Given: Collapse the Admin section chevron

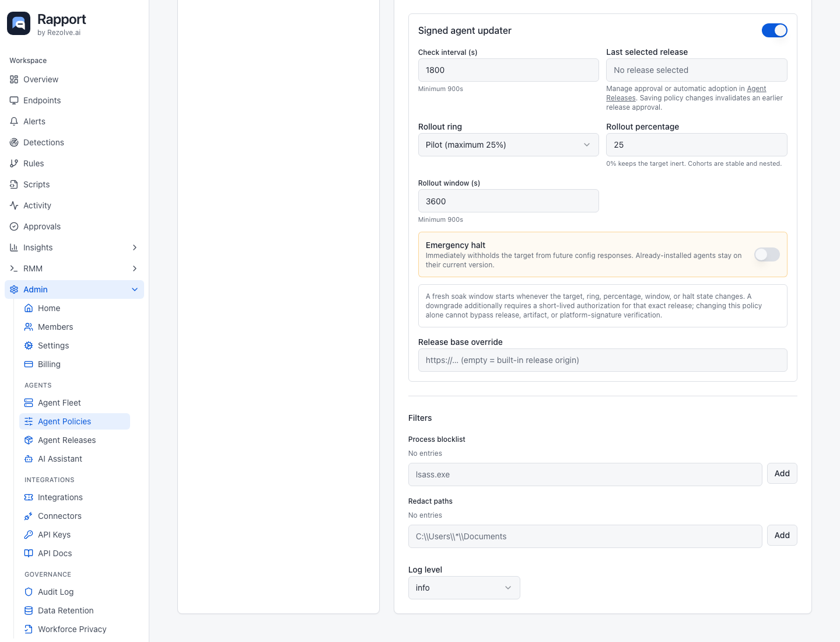Looking at the screenshot, I should coord(135,289).
